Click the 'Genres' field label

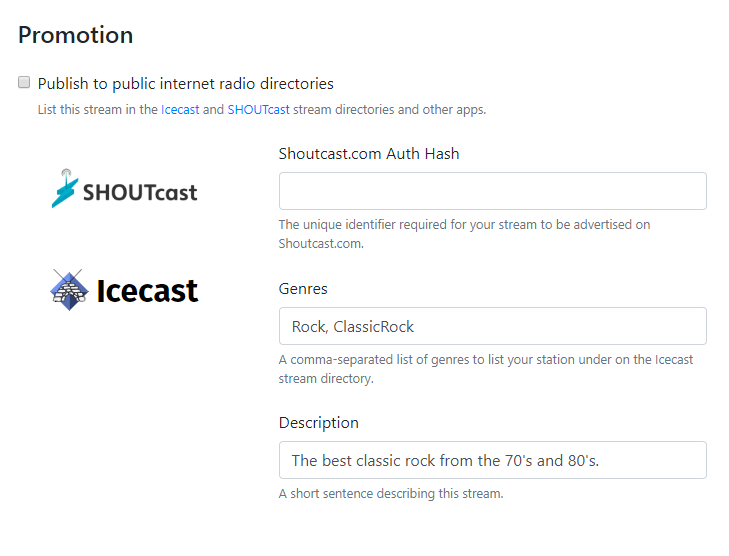[303, 289]
